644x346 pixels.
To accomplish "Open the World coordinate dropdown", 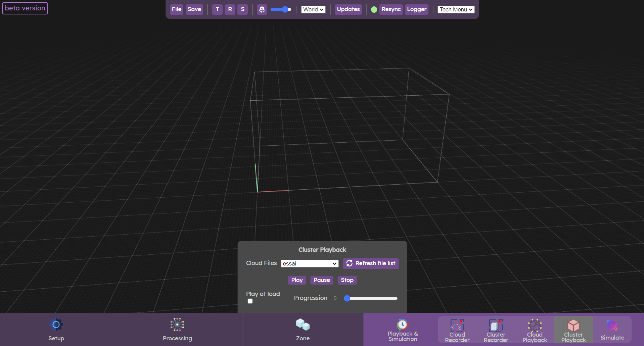I will [x=313, y=9].
